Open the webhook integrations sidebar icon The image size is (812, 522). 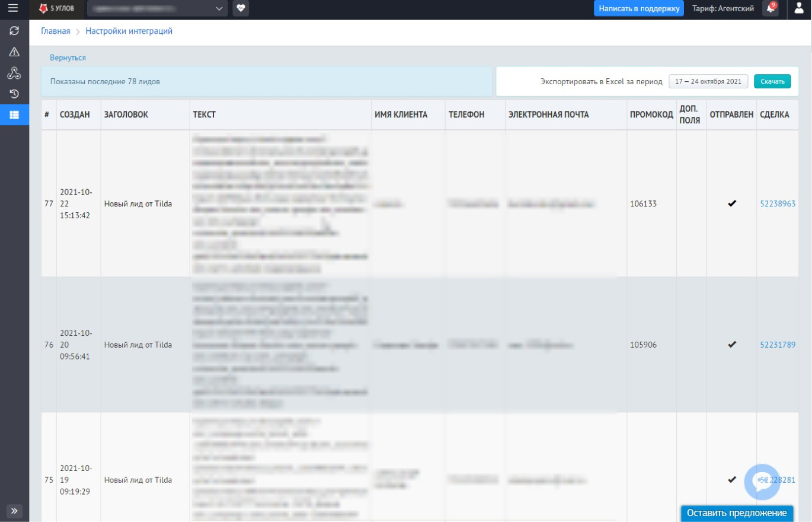(x=14, y=74)
